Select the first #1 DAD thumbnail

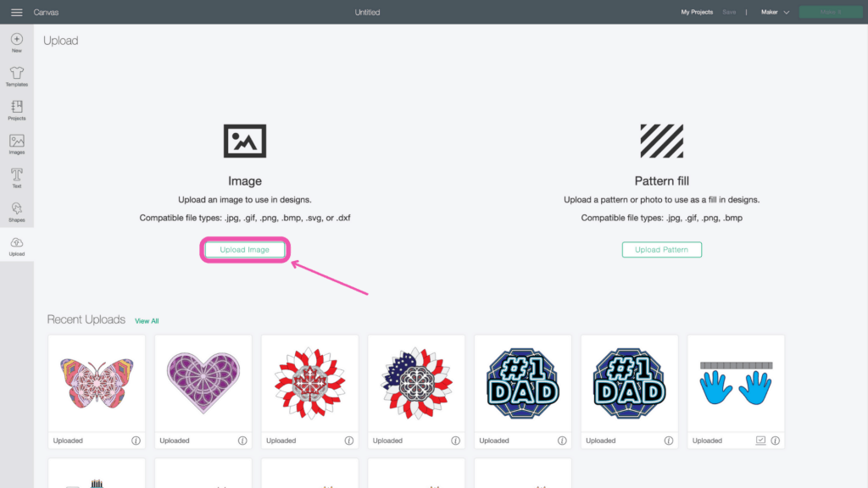(x=522, y=384)
